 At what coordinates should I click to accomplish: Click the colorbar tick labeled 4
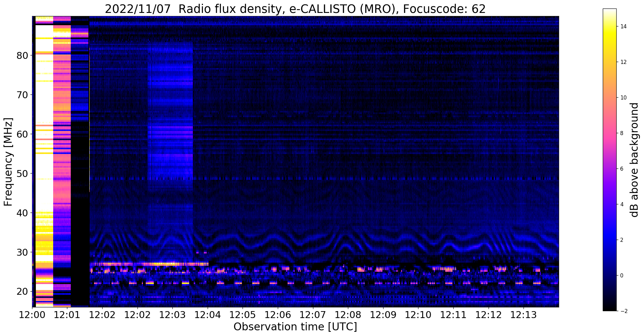point(621,204)
